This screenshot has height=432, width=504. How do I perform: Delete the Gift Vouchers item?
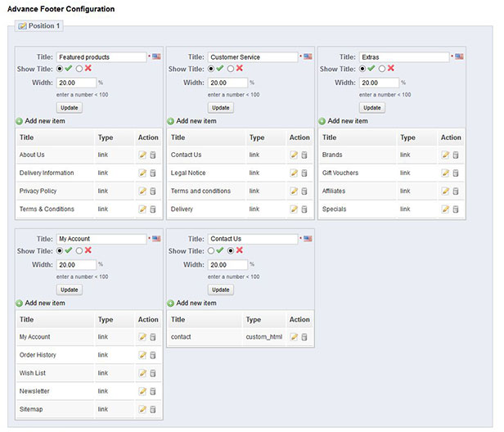point(456,173)
